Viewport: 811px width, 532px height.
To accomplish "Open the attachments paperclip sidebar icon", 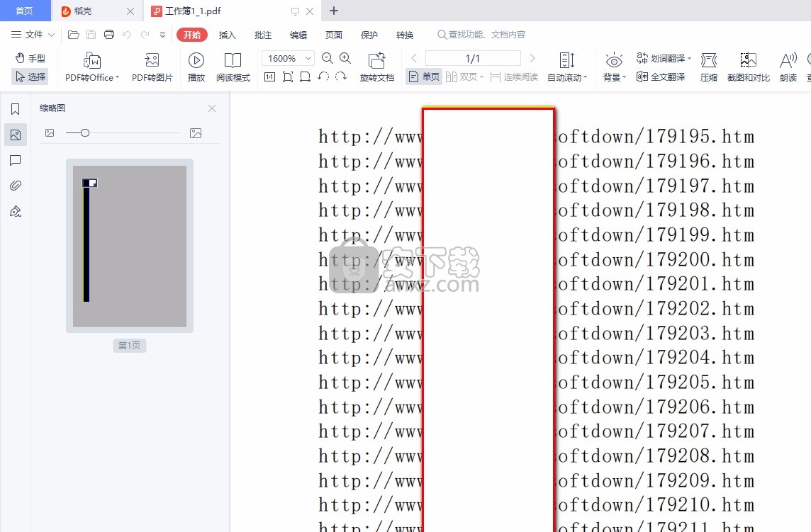I will coord(16,186).
